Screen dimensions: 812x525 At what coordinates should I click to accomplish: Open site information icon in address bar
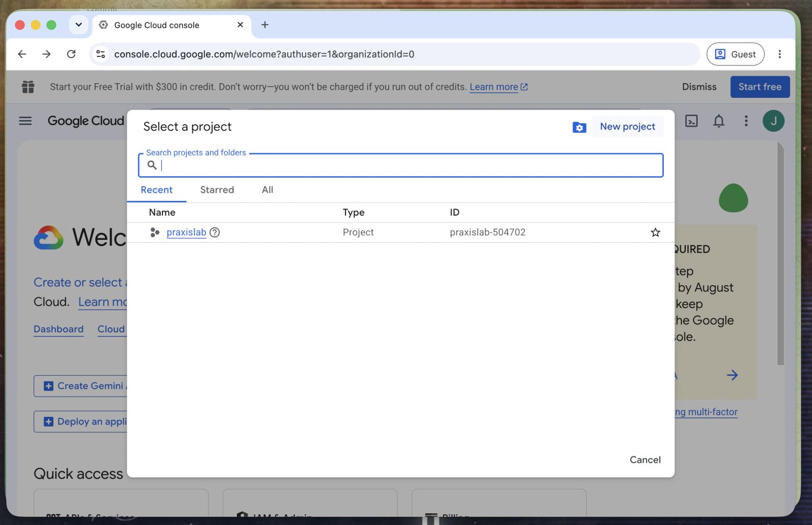pos(101,54)
